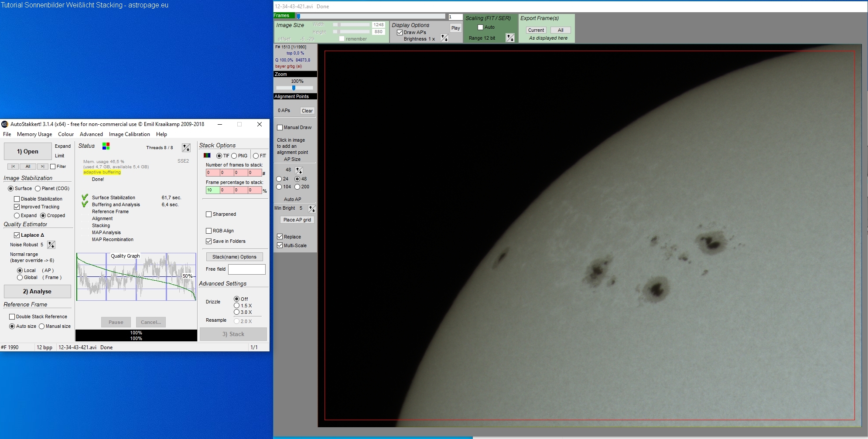The width and height of the screenshot is (868, 439).
Task: Select Drizzle 1.5 X option
Action: point(237,306)
